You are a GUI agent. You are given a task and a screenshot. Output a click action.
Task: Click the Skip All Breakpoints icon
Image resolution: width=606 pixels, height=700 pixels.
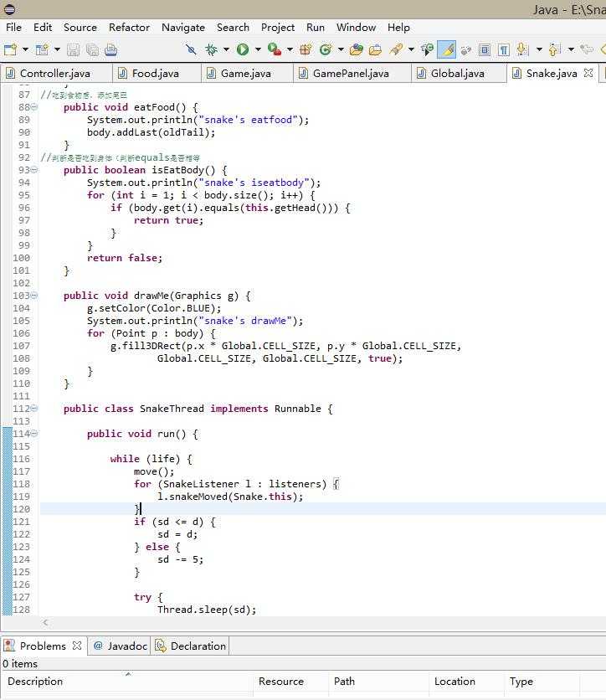(x=191, y=49)
